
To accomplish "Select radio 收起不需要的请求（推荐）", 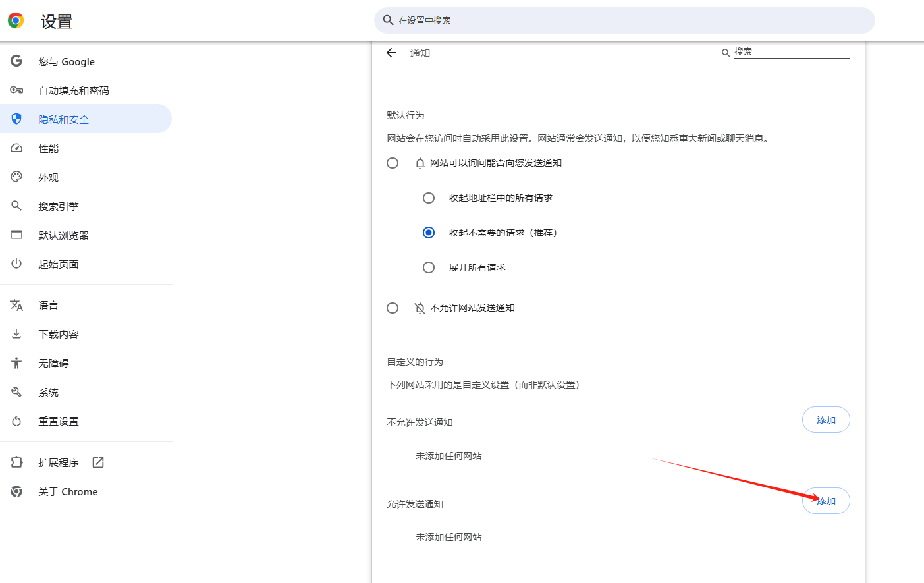I will (x=429, y=233).
